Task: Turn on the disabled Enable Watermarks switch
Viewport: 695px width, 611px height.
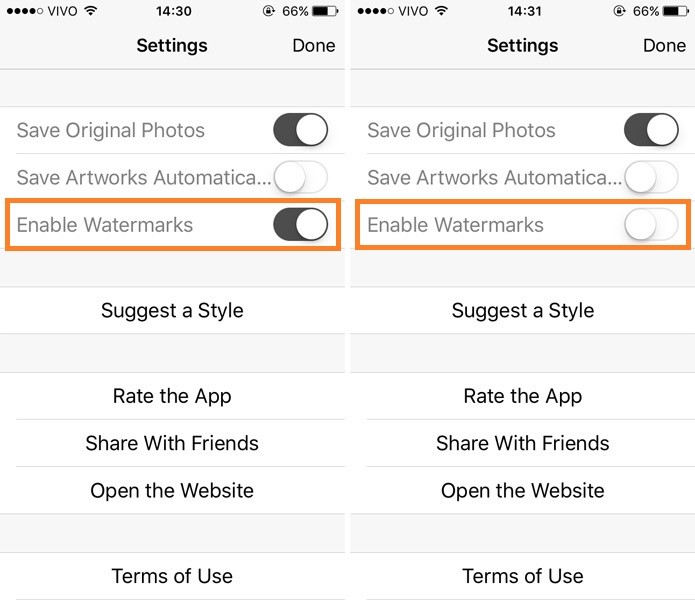Action: 651,225
